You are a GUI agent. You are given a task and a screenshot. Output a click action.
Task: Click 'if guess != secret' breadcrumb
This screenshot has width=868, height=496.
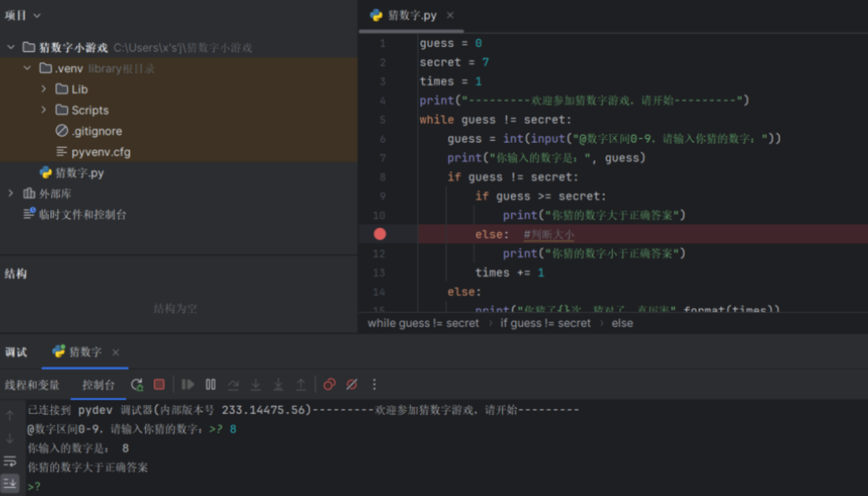tap(545, 323)
